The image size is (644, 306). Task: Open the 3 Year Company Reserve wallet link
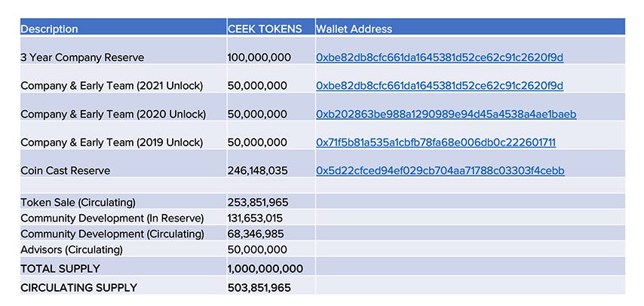440,57
